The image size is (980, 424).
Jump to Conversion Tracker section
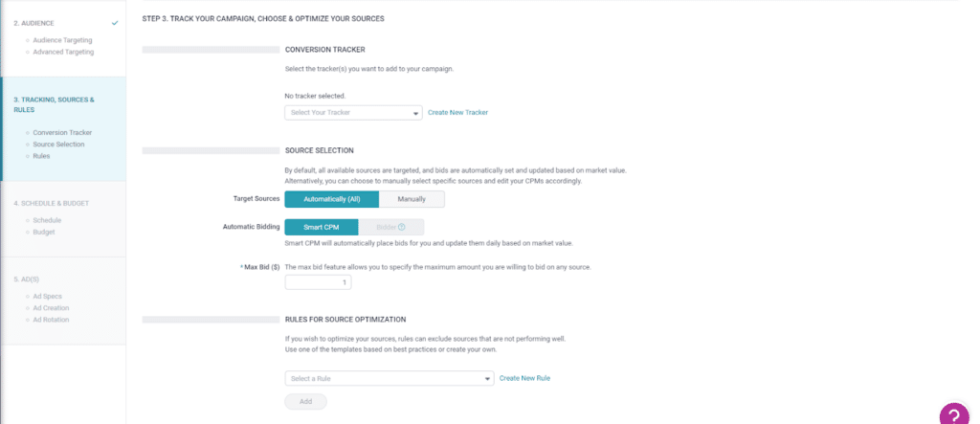tap(62, 132)
